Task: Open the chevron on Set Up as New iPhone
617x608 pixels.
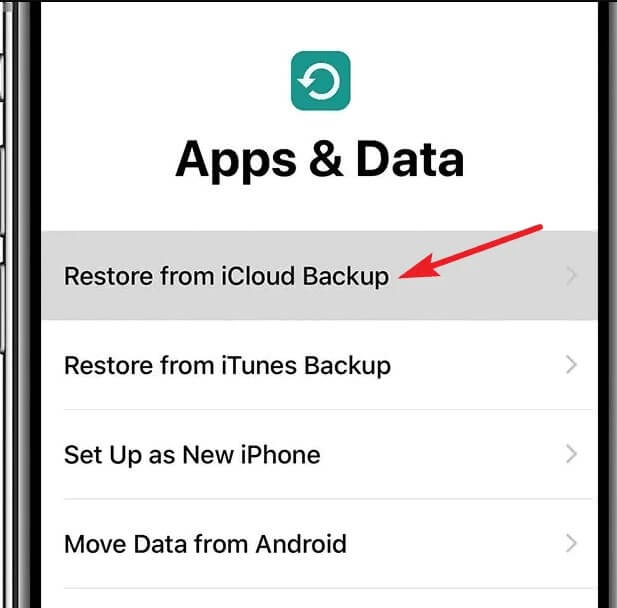Action: pos(571,454)
